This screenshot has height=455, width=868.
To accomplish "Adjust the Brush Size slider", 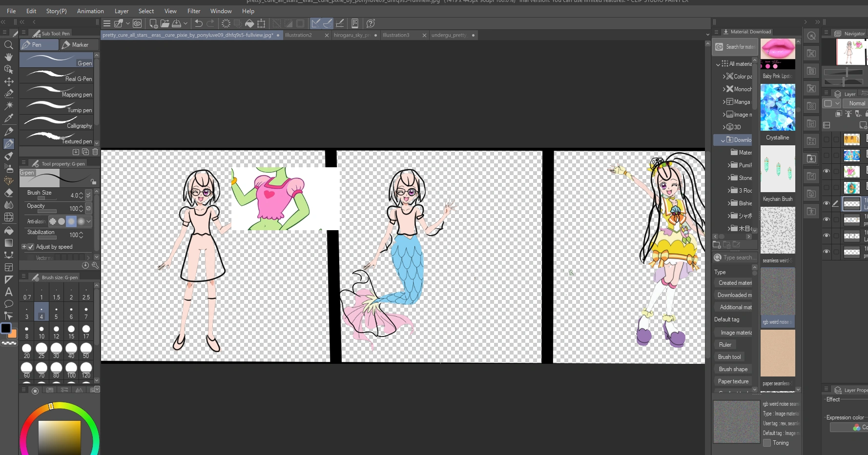I will 47,198.
